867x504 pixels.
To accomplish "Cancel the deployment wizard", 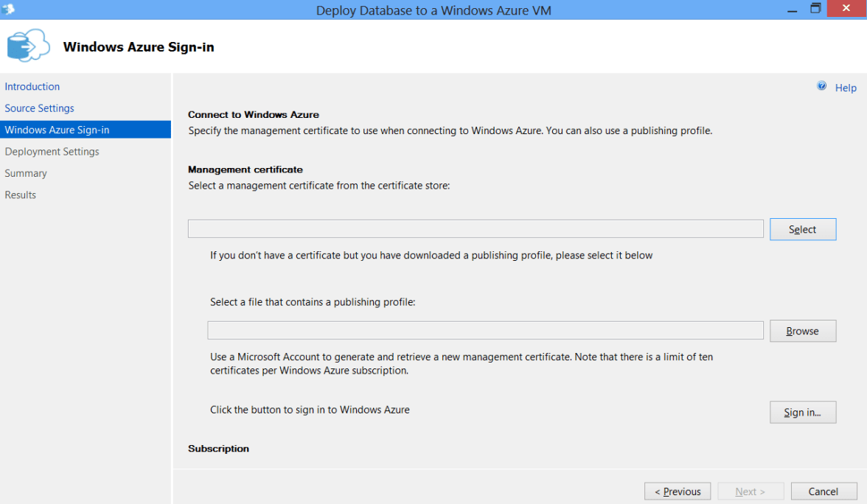I will click(824, 491).
